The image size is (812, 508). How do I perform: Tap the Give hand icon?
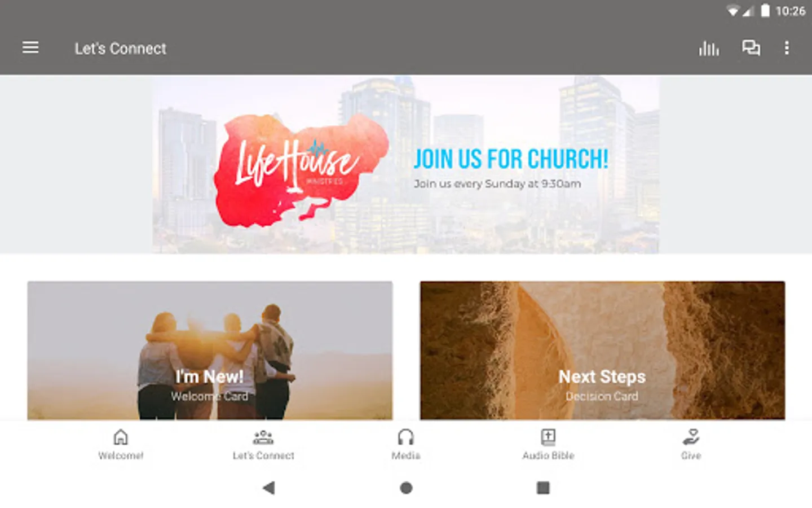click(691, 437)
